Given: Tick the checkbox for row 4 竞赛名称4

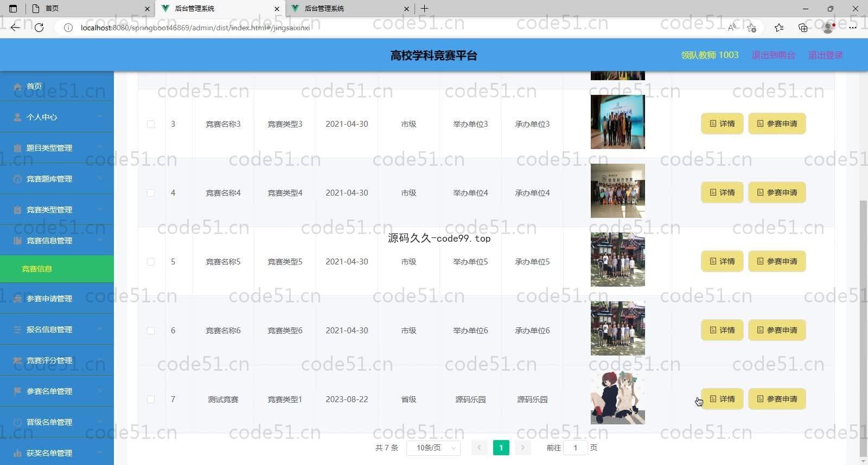Looking at the screenshot, I should pos(151,193).
